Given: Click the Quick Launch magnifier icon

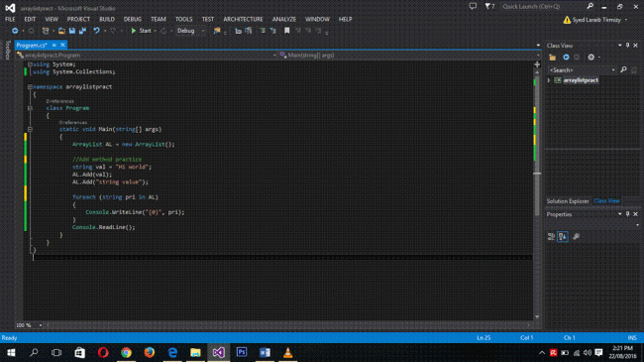Looking at the screenshot, I should [590, 6].
